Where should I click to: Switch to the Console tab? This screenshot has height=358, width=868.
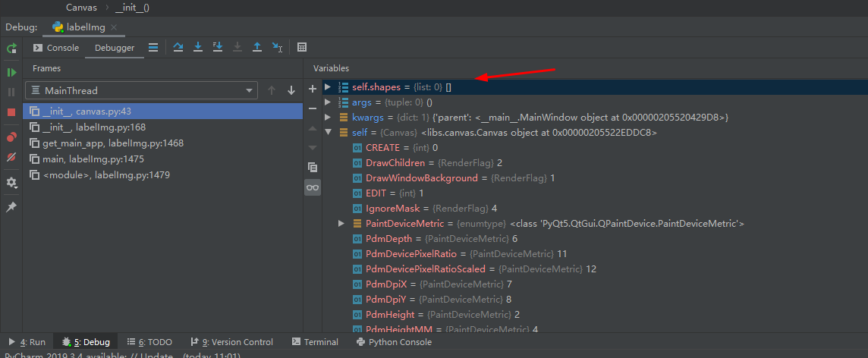(x=56, y=48)
